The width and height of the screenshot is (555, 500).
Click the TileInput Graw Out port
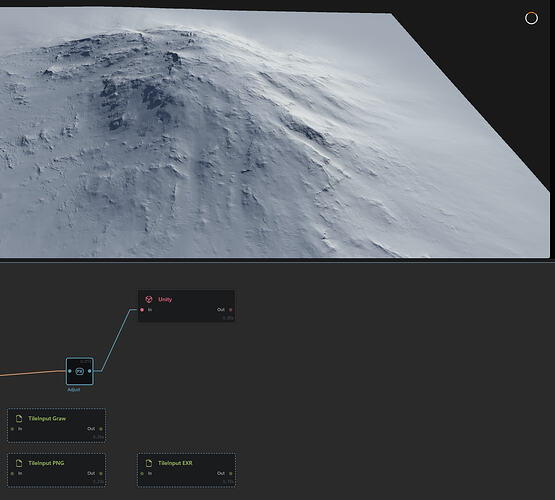[101, 429]
